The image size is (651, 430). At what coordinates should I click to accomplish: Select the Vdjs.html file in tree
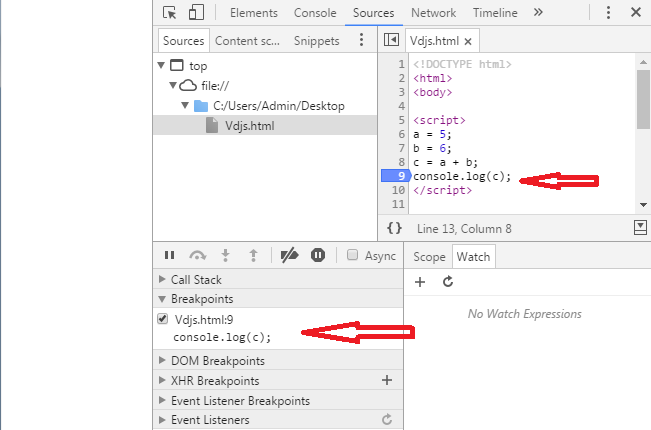249,125
